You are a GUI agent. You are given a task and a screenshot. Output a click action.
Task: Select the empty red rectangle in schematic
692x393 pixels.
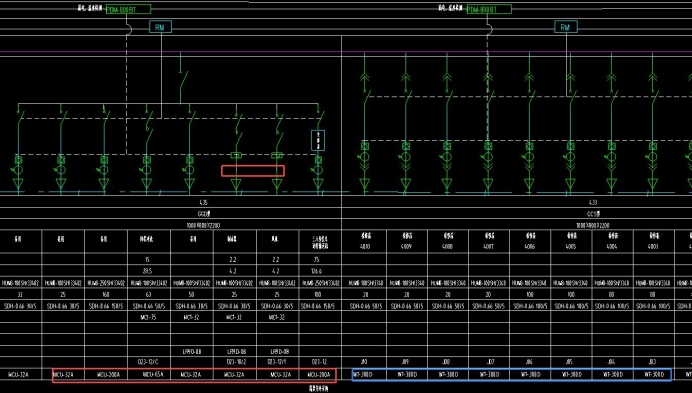pos(253,171)
